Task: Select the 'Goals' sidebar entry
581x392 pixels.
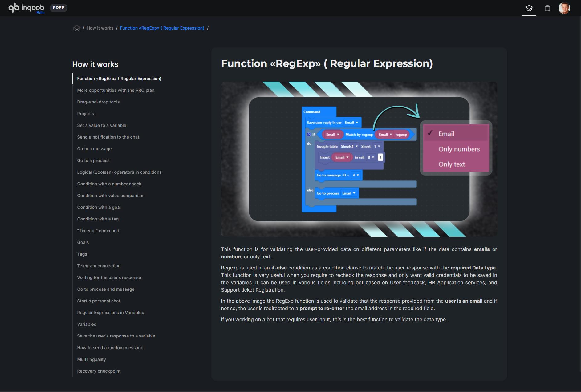Action: [83, 242]
